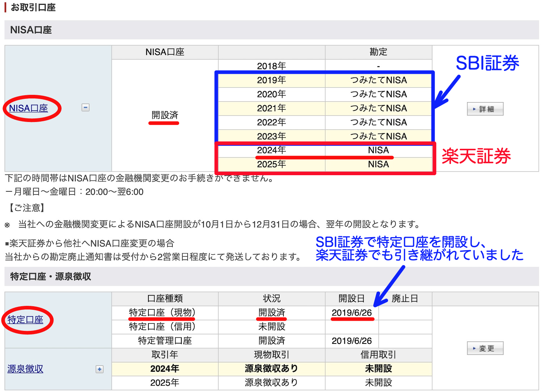
Task: Click the 特定口座・源泉徴収 section header
Action: click(x=271, y=277)
